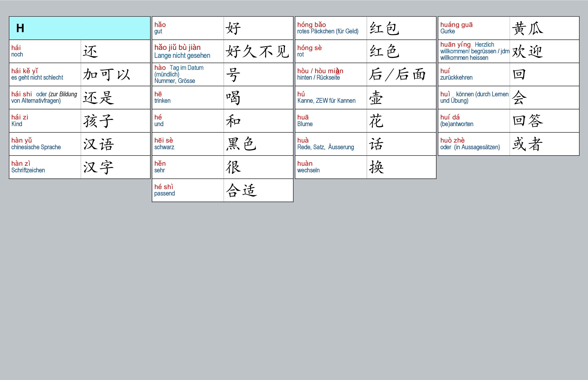The width and height of the screenshot is (588, 380).
Task: Select the 还是 character cell
Action: [x=115, y=98]
